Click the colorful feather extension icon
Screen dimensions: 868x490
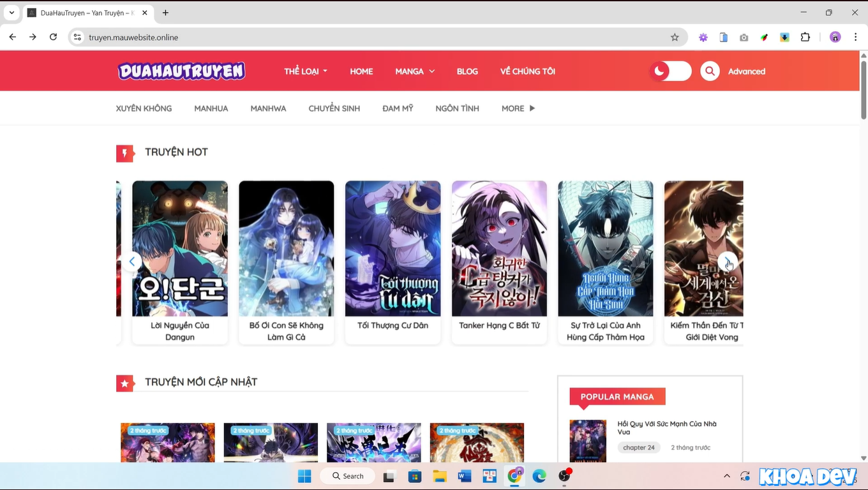click(x=765, y=38)
